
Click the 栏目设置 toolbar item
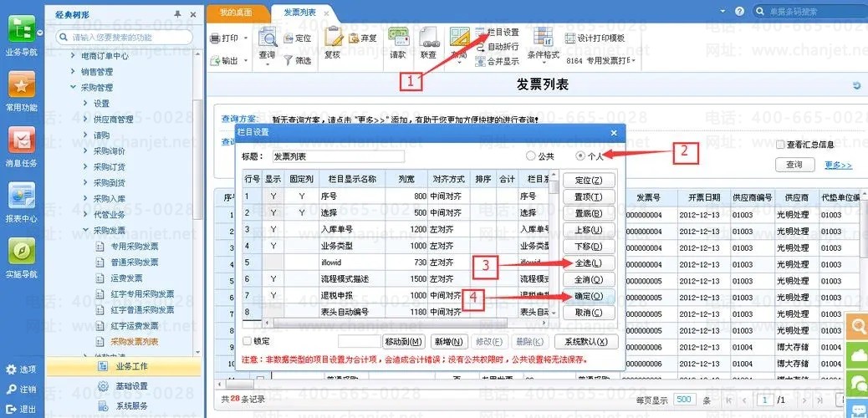[497, 33]
